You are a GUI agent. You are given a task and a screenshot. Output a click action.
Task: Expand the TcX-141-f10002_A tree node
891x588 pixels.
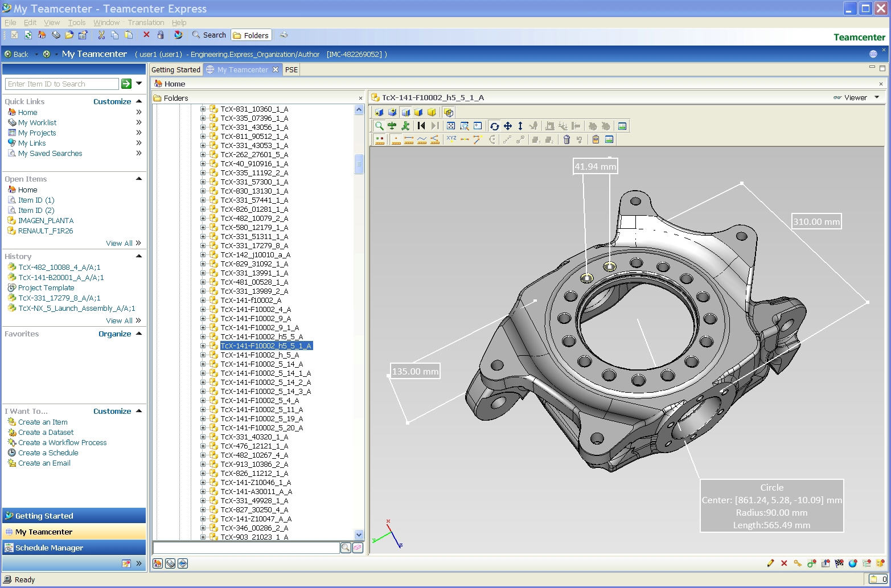point(203,300)
